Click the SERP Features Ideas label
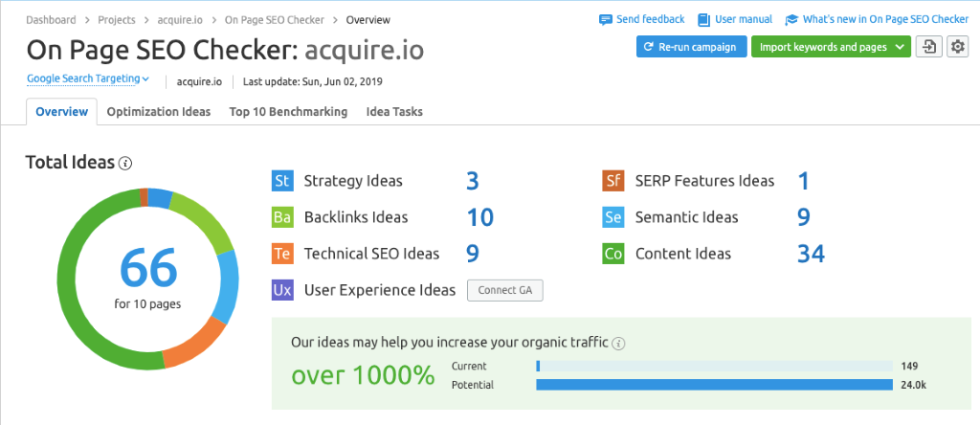 click(704, 181)
